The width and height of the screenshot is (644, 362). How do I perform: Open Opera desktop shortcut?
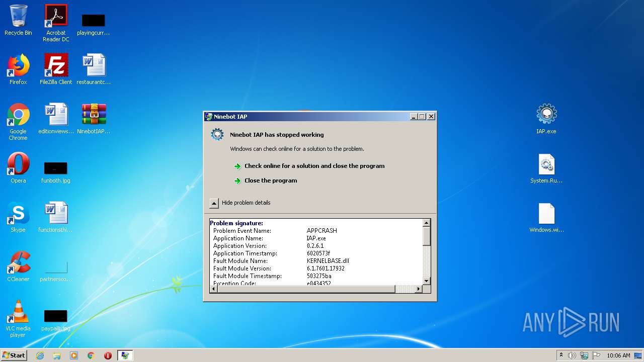pos(18,168)
